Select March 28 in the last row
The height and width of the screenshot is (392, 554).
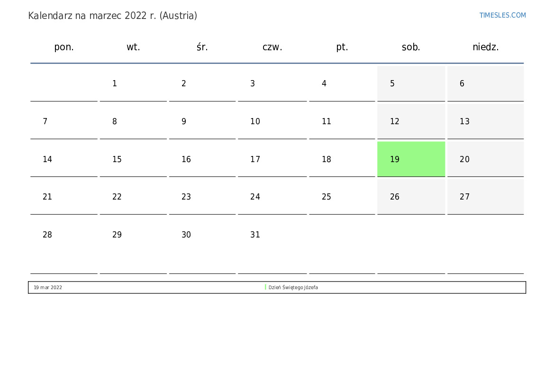47,235
